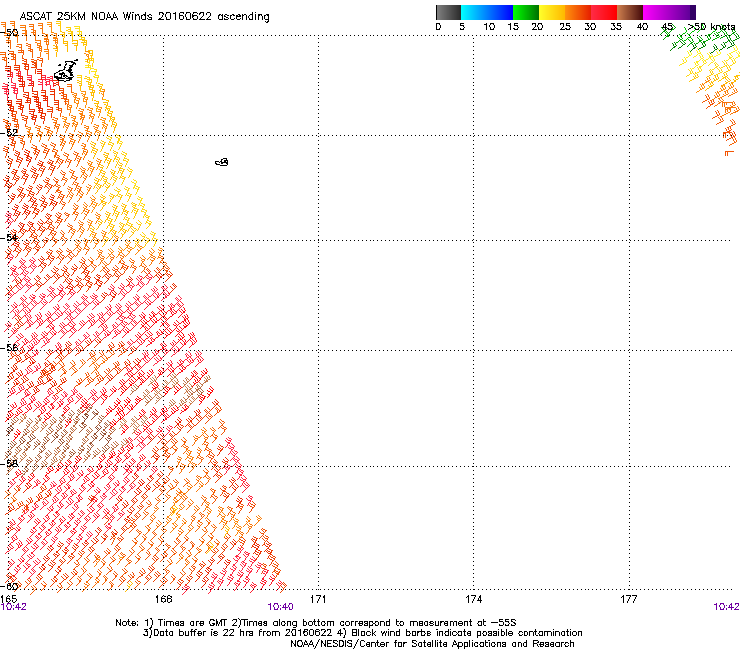Viewport: 740px width, 650px height.
Task: Click the large island outline near -50 latitude
Action: click(66, 71)
